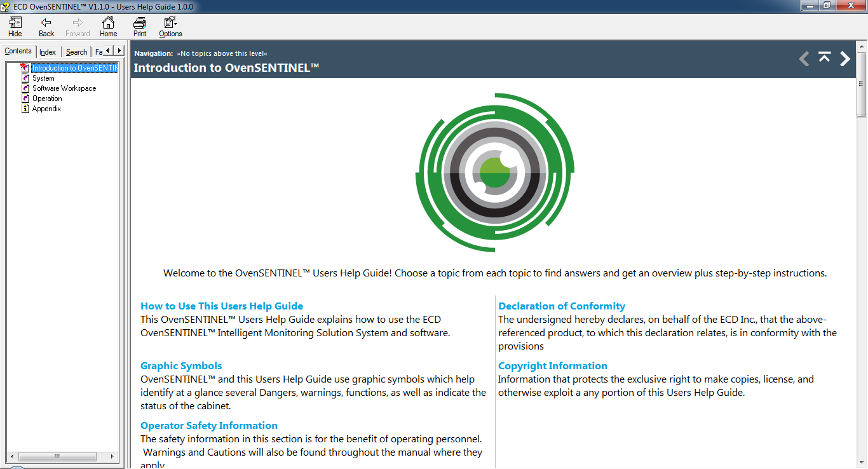Click the Windows Start orb
This screenshot has height=469, width=868.
[x=16, y=468]
